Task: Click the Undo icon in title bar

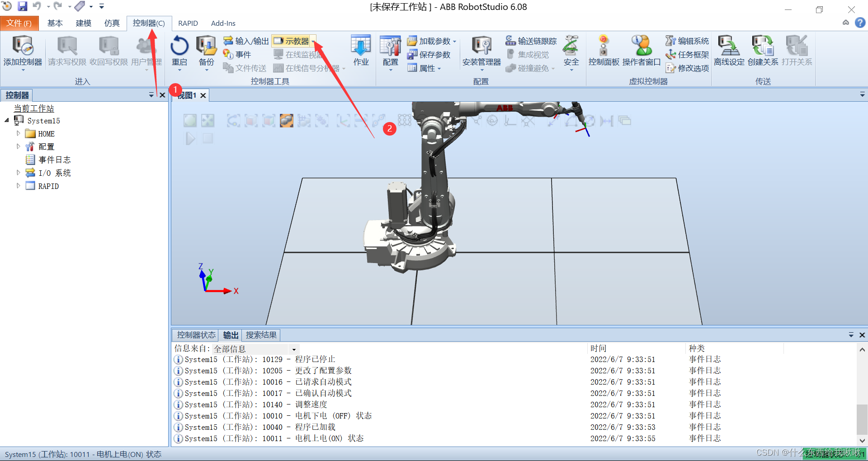Action: click(37, 6)
